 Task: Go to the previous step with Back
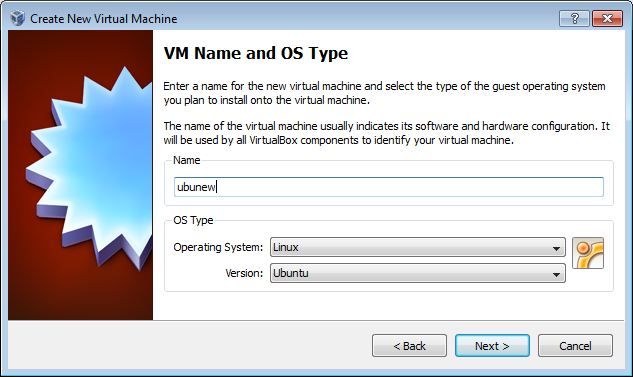pos(409,346)
